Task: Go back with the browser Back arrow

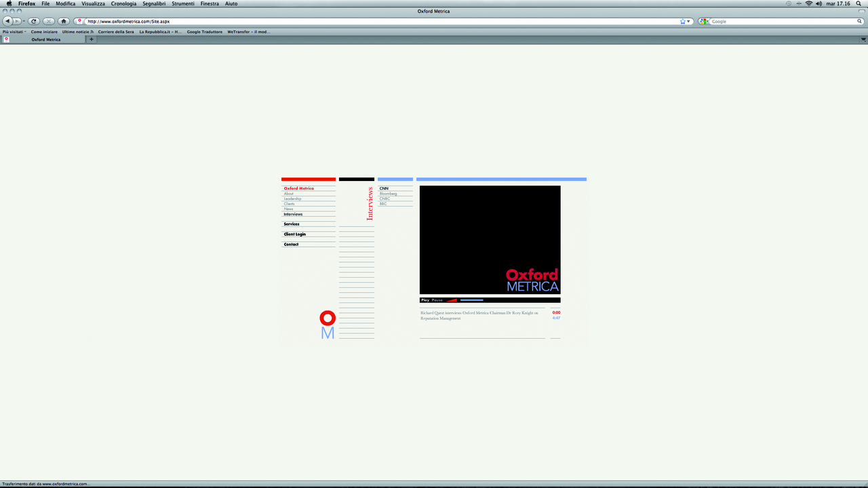Action: (7, 21)
